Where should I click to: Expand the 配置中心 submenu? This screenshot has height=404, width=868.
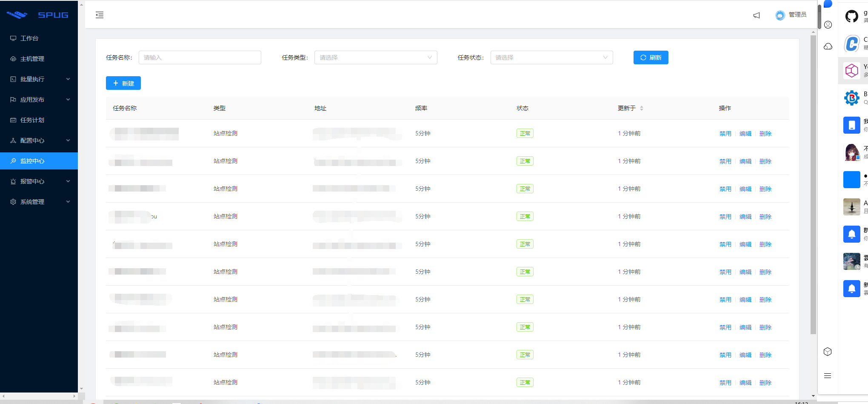pos(39,140)
